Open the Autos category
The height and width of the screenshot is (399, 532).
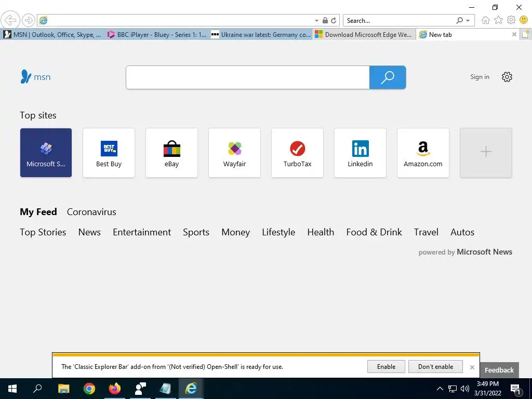tap(462, 232)
